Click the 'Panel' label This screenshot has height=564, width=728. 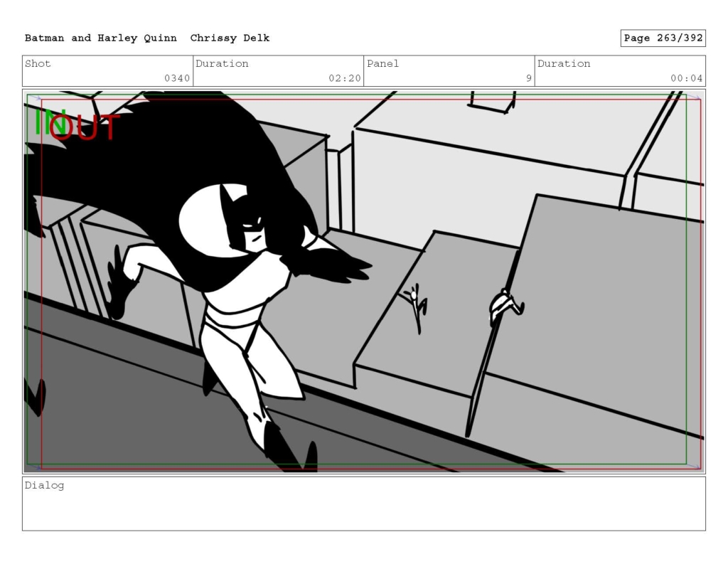click(382, 63)
